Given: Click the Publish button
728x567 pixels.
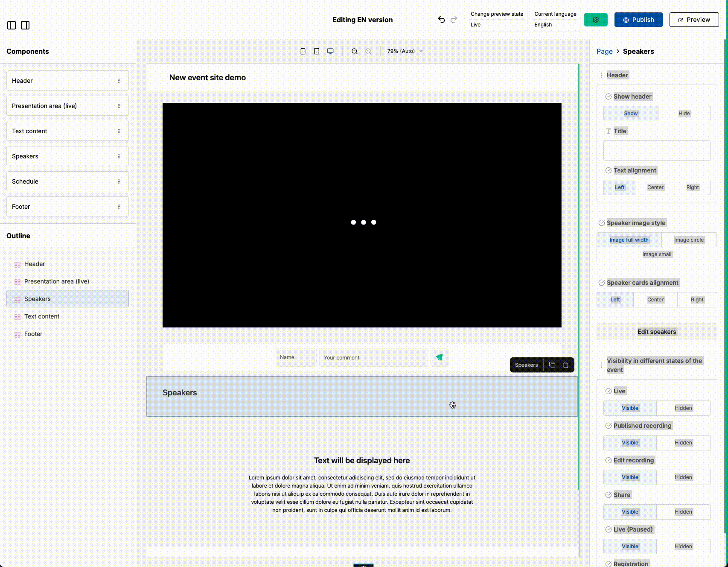Looking at the screenshot, I should pos(638,19).
